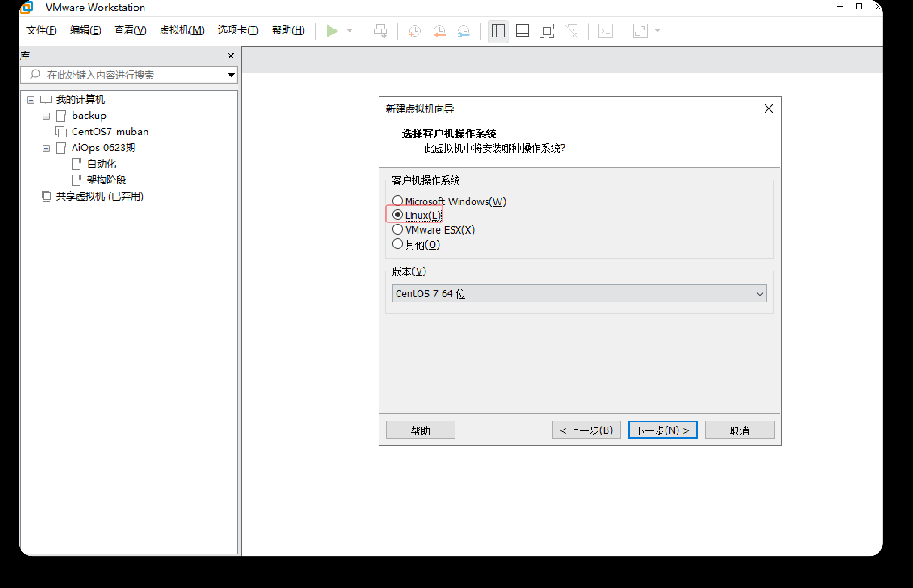Open the 帮助(H) menu
The image size is (913, 588).
click(x=288, y=30)
